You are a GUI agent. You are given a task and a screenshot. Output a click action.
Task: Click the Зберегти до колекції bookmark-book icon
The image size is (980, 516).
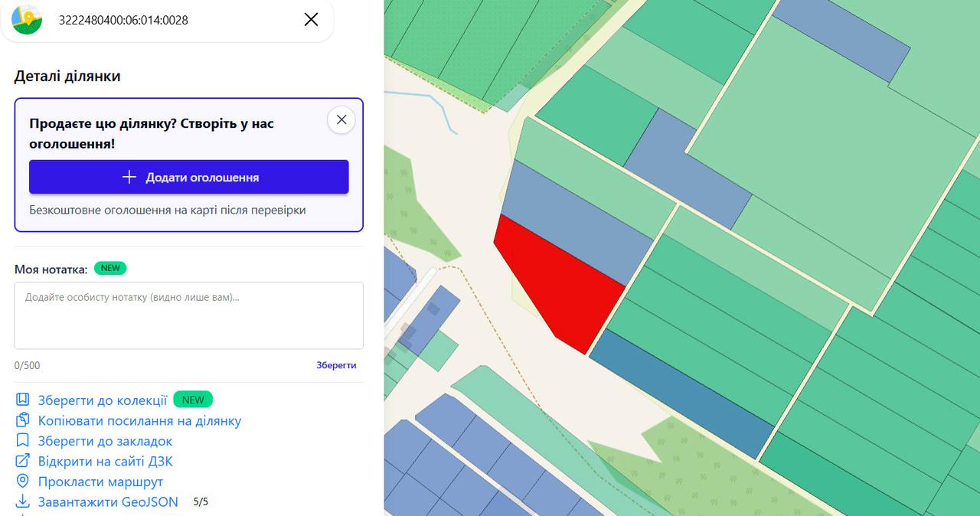[23, 400]
